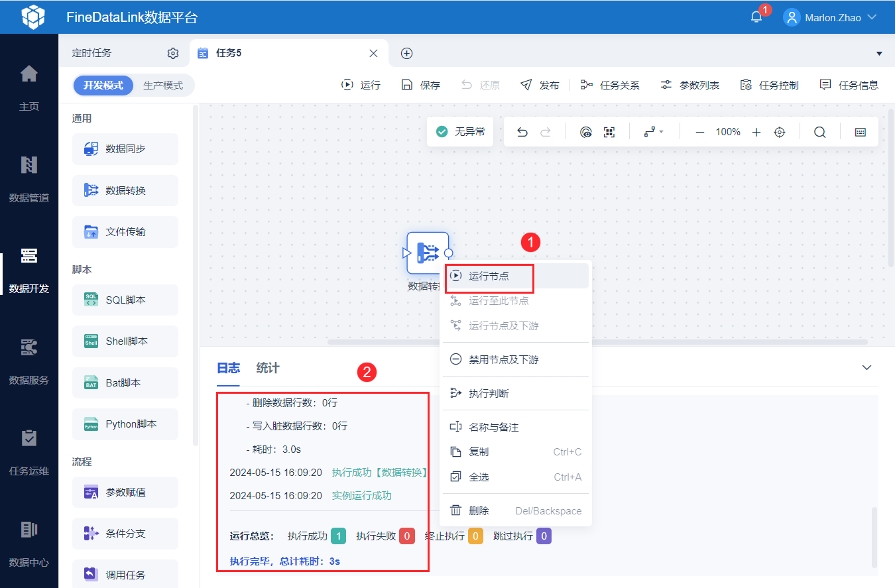This screenshot has height=588, width=895.
Task: Click the 保存 button
Action: click(421, 85)
